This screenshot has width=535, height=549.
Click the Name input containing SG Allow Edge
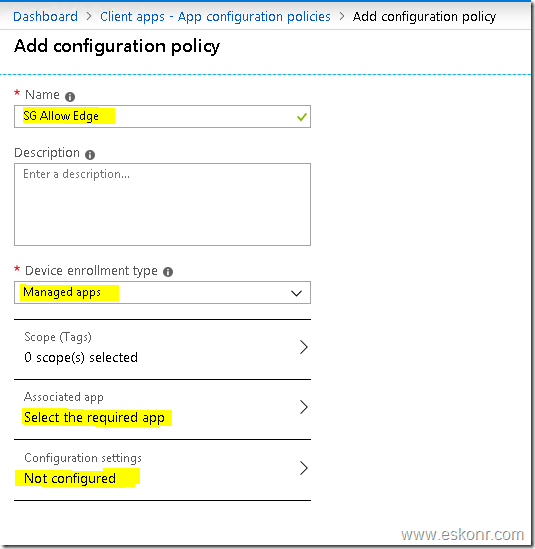(162, 116)
